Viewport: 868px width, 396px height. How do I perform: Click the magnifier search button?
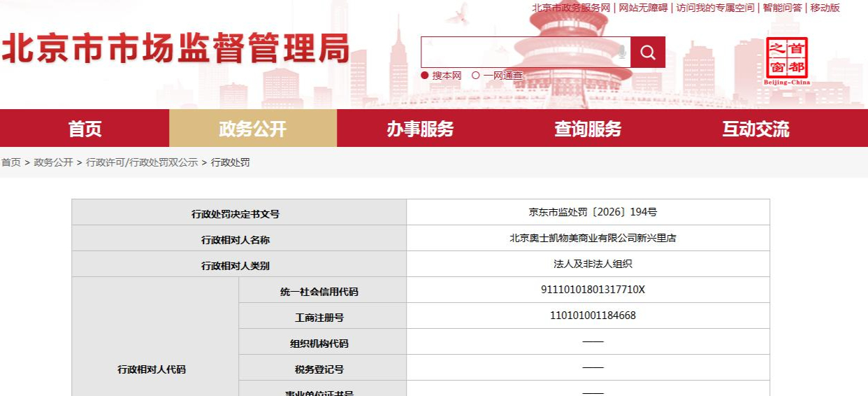[648, 52]
